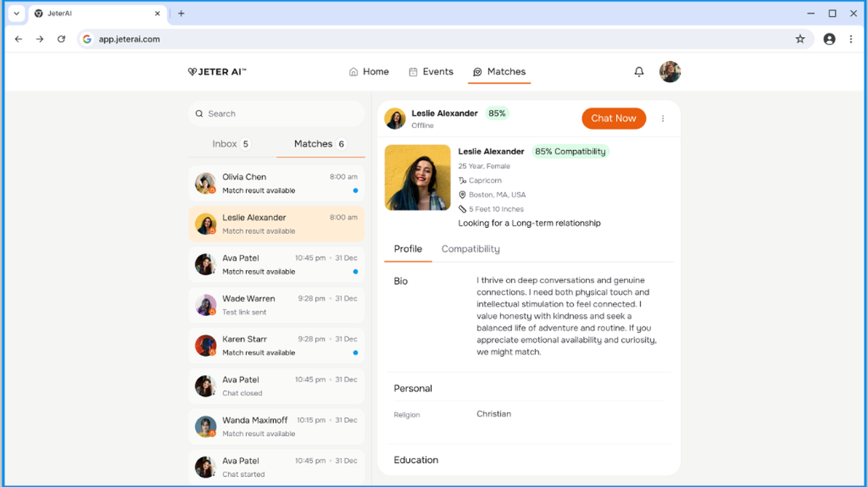Screen dimensions: 868x487
Task: Open Events in navigation
Action: (x=431, y=72)
